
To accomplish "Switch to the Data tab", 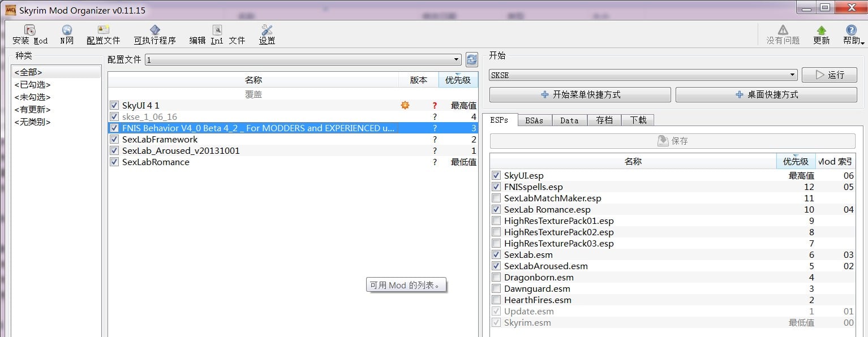I will coord(569,120).
